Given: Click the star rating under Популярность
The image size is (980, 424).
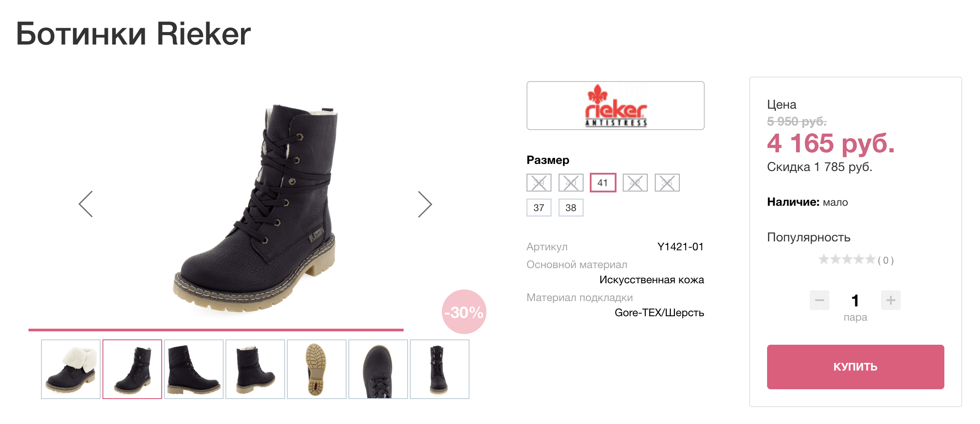Looking at the screenshot, I should point(846,259).
